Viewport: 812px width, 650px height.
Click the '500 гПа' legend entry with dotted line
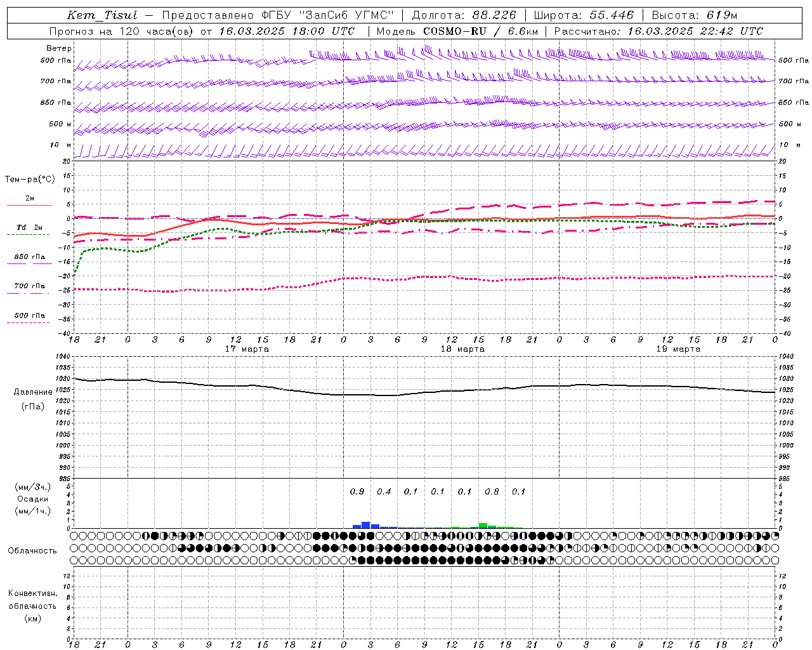[30, 315]
